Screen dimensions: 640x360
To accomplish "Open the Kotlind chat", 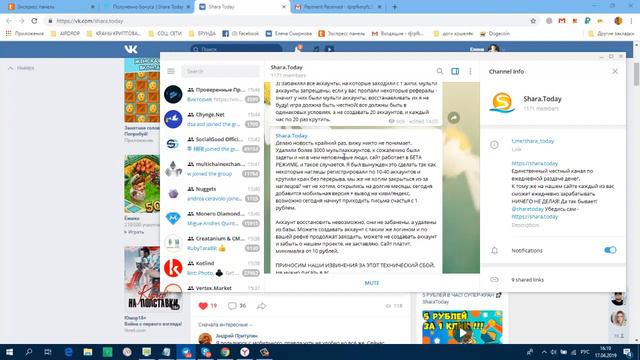I will click(x=211, y=268).
